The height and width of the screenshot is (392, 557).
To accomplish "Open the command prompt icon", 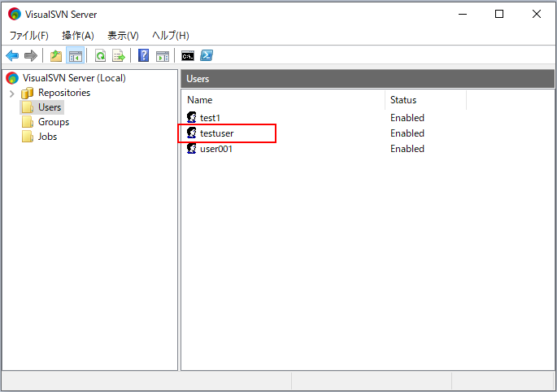I will tap(188, 56).
